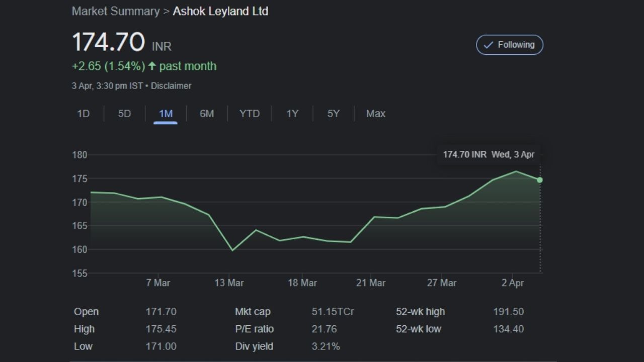This screenshot has height=362, width=644.
Task: Click the 52-wk high value 191.50
Action: tap(509, 312)
